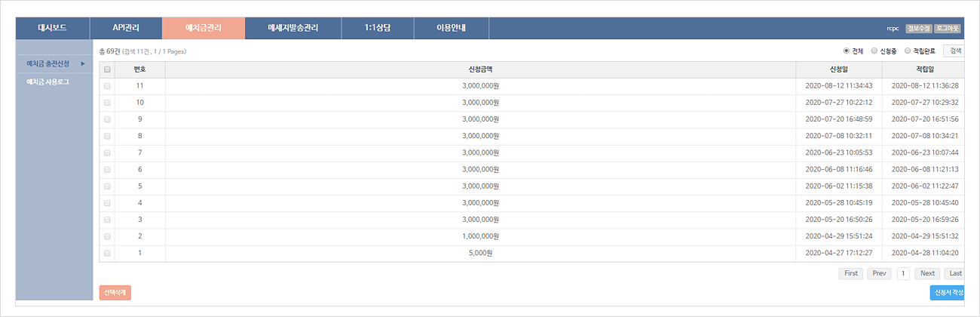
Task: Check the checkbox for row 2
Action: pyautogui.click(x=107, y=236)
